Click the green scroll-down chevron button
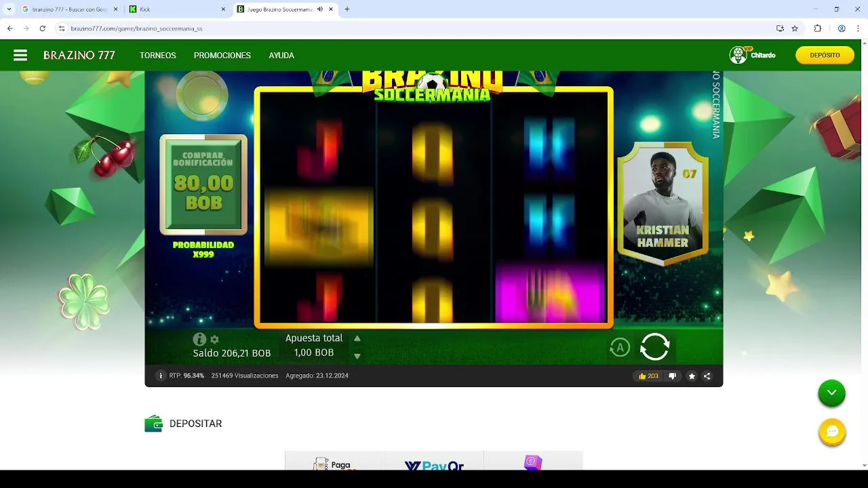The width and height of the screenshot is (868, 488). (x=831, y=393)
